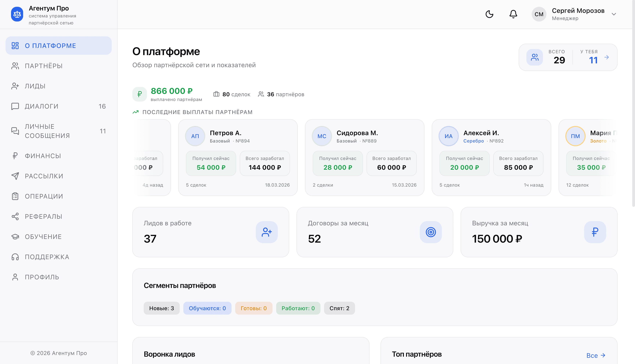Click the ПМ avatar on Мария card
The width and height of the screenshot is (635, 364).
click(575, 136)
